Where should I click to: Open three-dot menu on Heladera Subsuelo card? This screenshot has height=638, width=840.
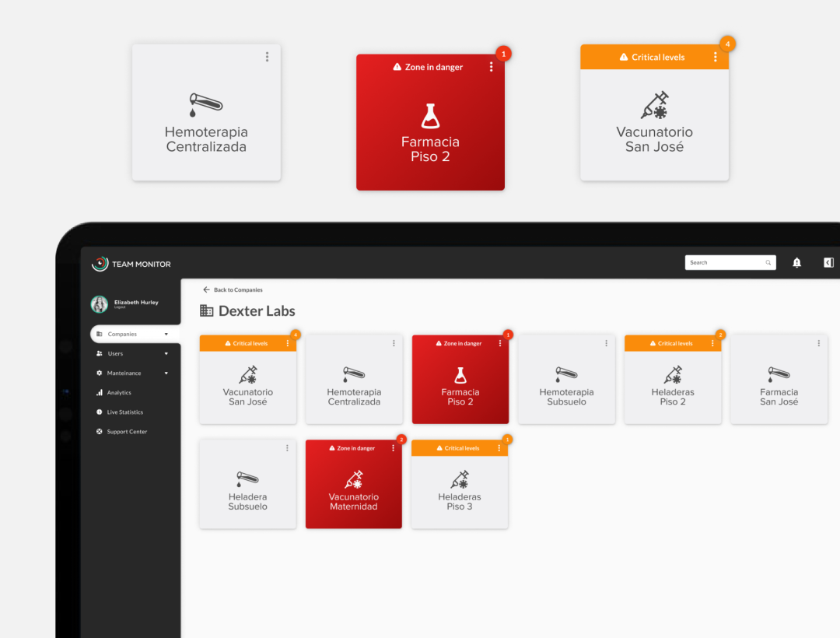287,448
